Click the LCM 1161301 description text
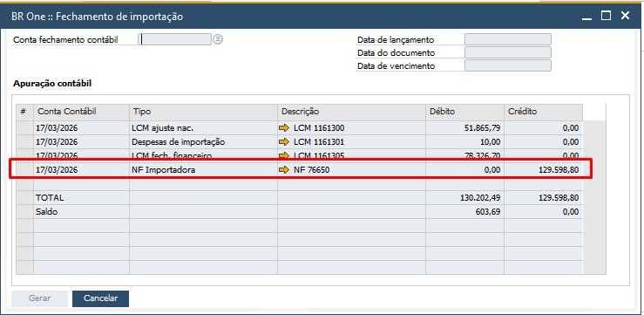644x315 pixels. pos(319,142)
